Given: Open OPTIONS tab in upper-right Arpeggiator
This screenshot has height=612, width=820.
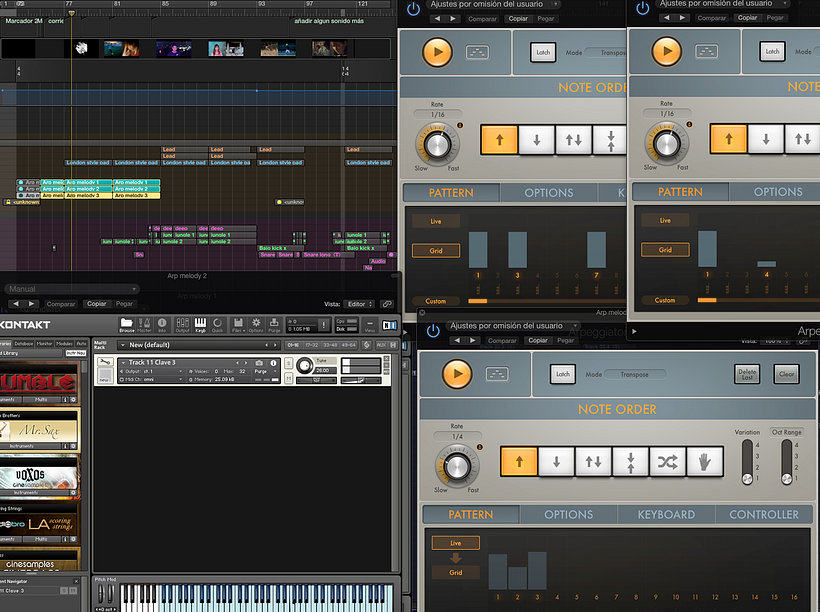Looking at the screenshot, I should (778, 192).
